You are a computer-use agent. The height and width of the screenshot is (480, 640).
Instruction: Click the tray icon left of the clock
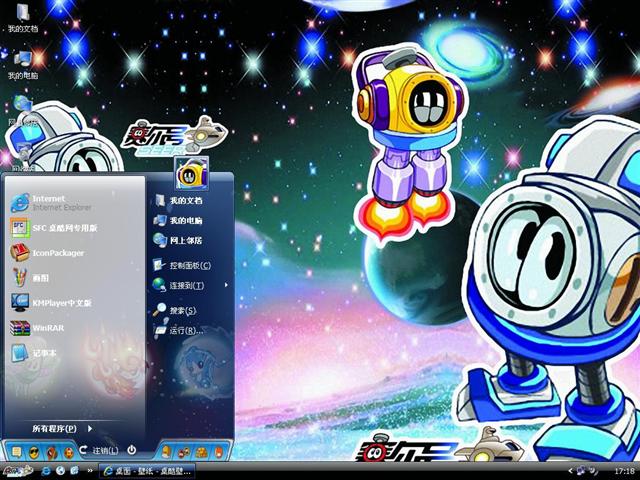(x=593, y=471)
